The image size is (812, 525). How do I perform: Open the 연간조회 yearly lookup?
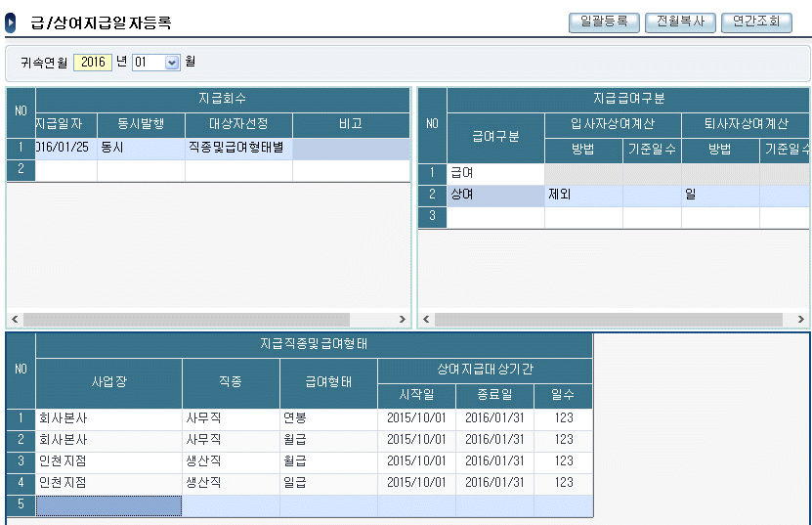coord(755,22)
